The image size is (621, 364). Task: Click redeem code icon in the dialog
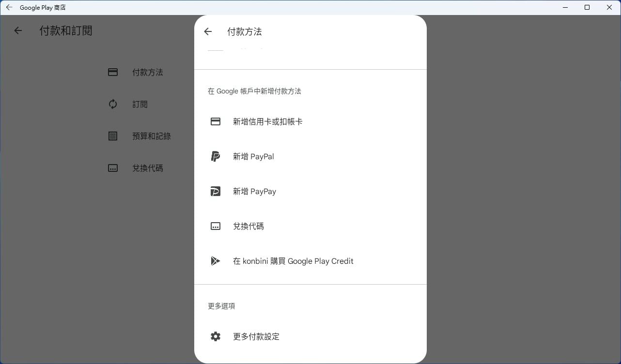tap(216, 226)
